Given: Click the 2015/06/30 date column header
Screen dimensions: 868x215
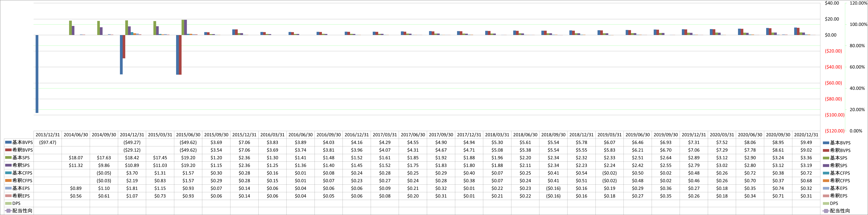Looking at the screenshot, I should 188,135.
